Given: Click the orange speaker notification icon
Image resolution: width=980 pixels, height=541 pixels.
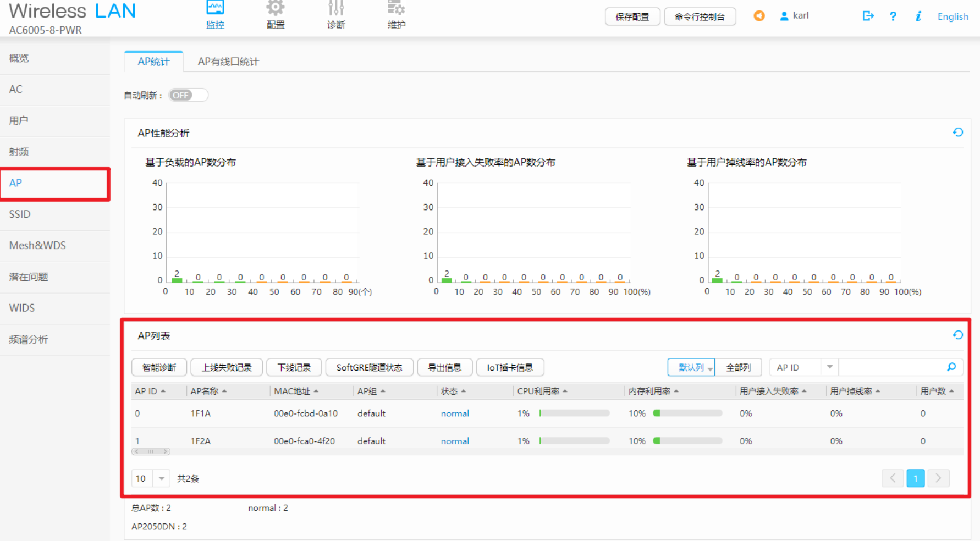Looking at the screenshot, I should click(x=759, y=16).
